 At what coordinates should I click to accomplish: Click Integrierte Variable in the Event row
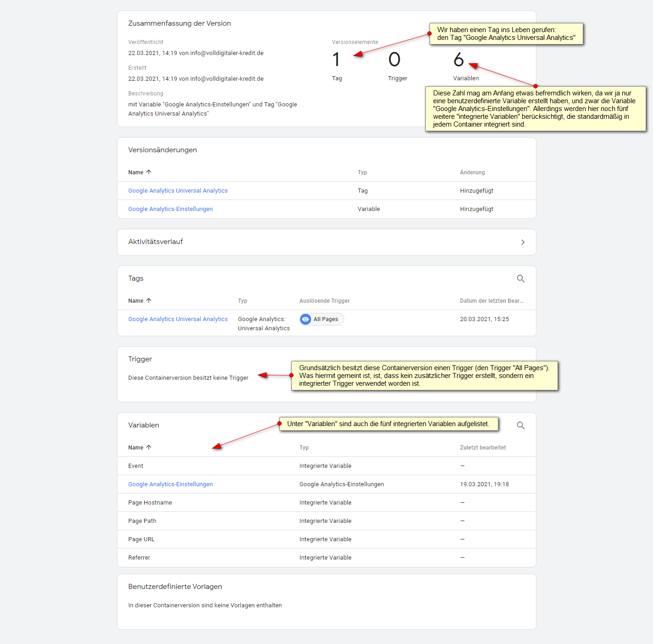[325, 466]
